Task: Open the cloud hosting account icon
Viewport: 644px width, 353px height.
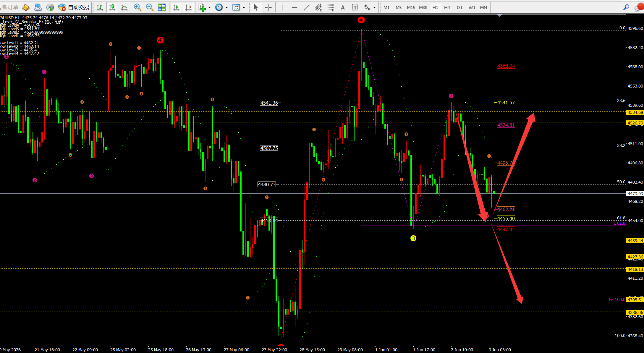Action: [x=38, y=7]
